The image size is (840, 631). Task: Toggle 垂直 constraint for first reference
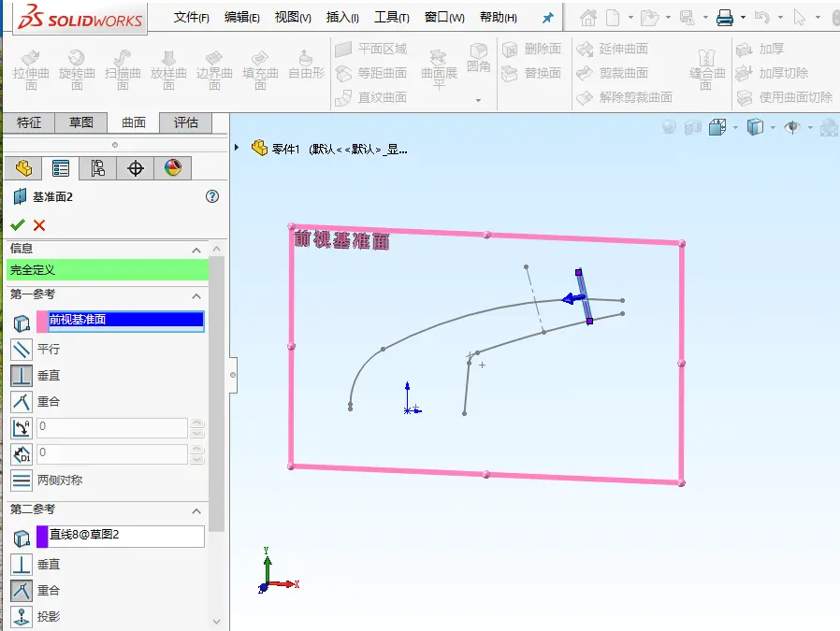[22, 376]
